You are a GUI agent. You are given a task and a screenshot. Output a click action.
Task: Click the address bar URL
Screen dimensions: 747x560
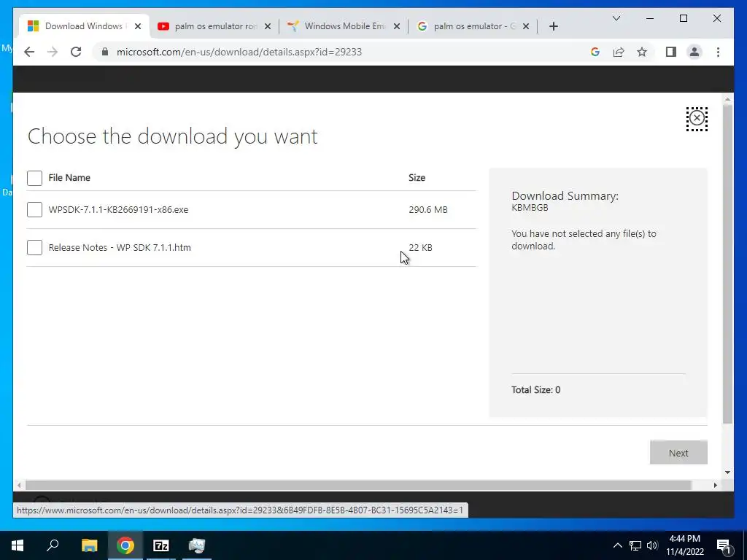(x=239, y=52)
